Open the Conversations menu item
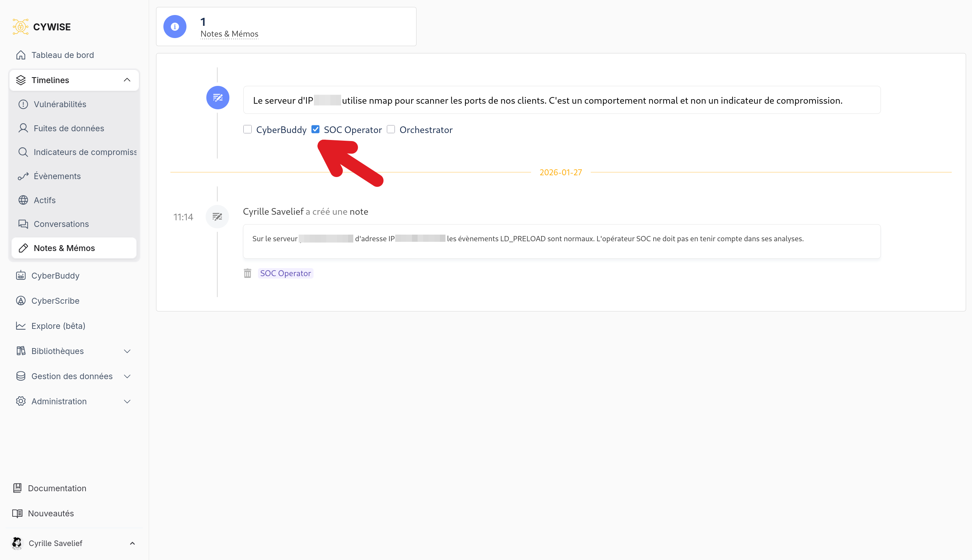Image resolution: width=972 pixels, height=560 pixels. pos(61,224)
